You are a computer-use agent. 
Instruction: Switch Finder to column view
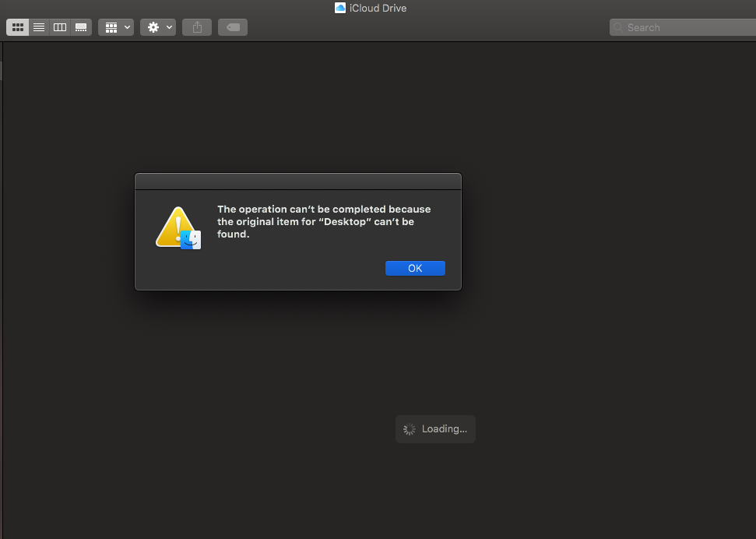click(x=60, y=27)
